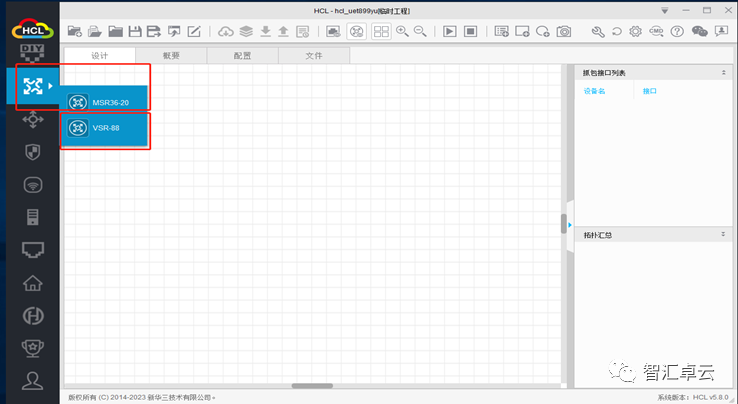This screenshot has height=404, width=738.
Task: Click the copyright text in status bar
Action: click(142, 397)
